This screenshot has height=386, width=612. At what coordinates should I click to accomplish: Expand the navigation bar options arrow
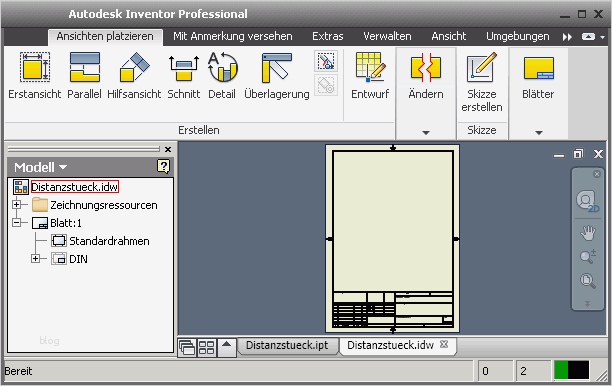pos(587,303)
